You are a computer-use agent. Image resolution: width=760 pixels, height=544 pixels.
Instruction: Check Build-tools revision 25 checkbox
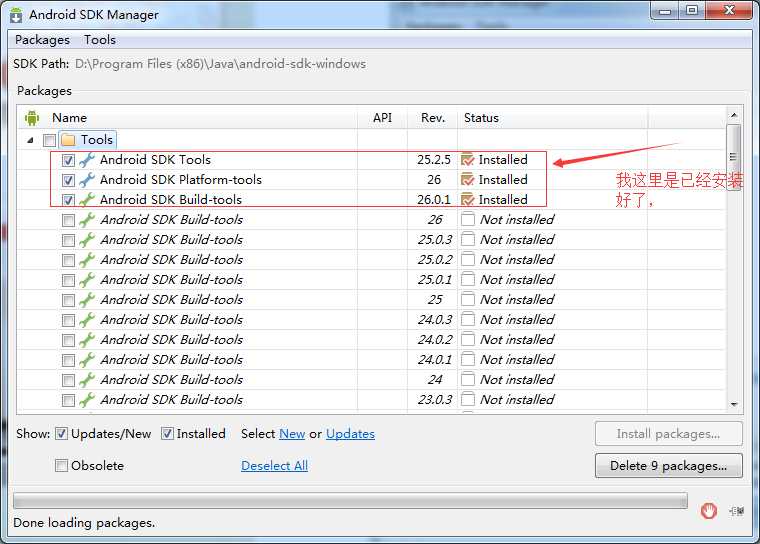[x=68, y=300]
